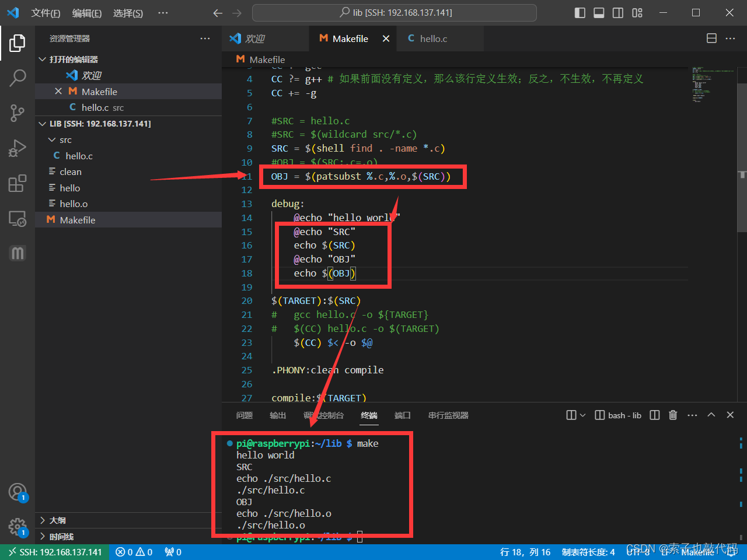
Task: Select the Terminal panel tab
Action: pyautogui.click(x=369, y=415)
